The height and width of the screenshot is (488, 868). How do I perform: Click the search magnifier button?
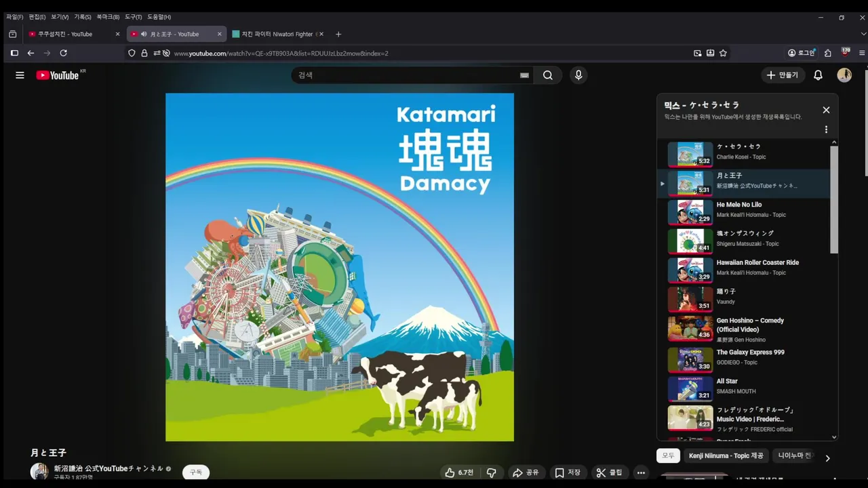[548, 75]
